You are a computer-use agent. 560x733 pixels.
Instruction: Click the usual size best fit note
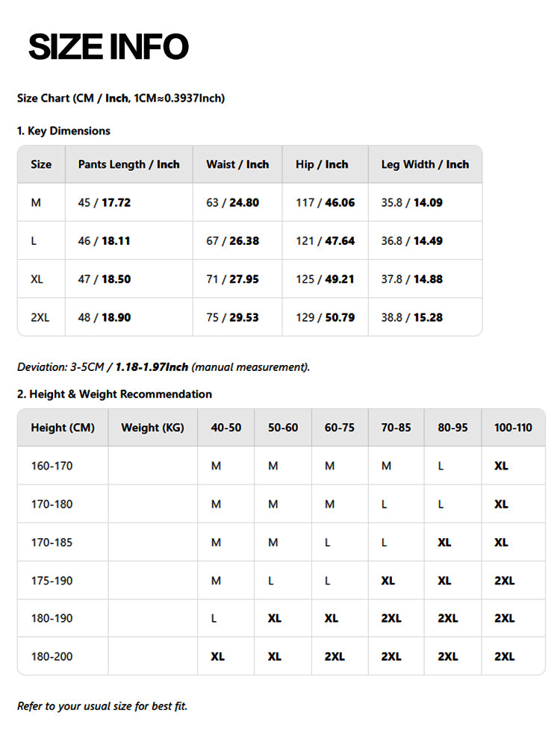102,706
